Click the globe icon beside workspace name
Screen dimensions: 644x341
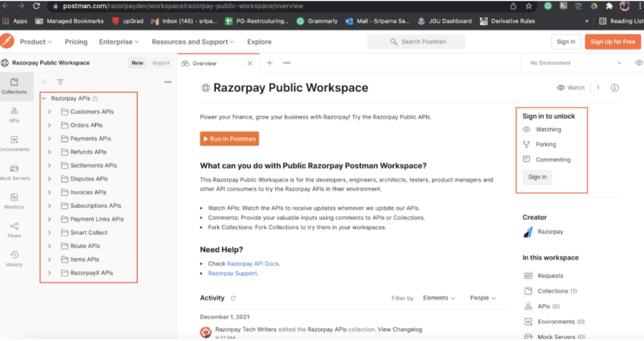click(206, 88)
